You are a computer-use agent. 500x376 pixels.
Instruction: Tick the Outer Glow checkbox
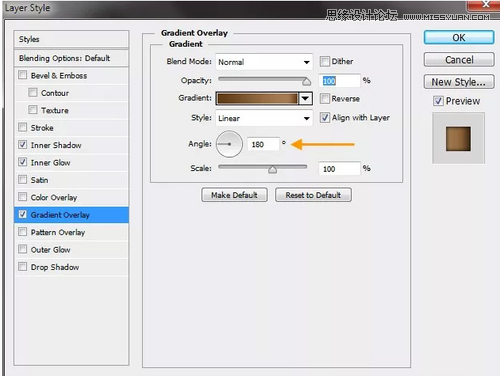(x=22, y=249)
